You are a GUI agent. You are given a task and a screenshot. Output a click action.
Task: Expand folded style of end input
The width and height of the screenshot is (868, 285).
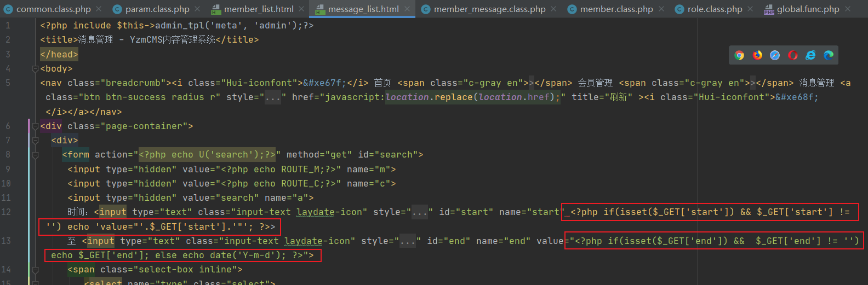click(x=408, y=241)
